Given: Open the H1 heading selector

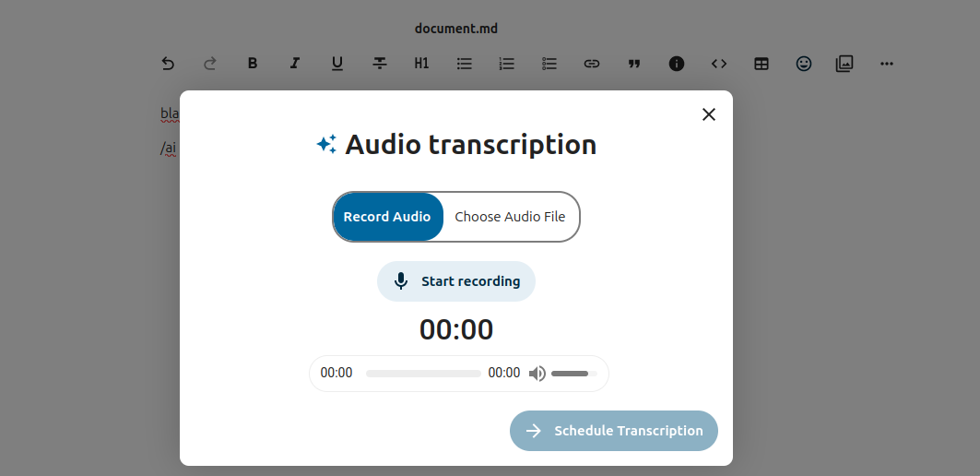Looking at the screenshot, I should click(x=422, y=64).
